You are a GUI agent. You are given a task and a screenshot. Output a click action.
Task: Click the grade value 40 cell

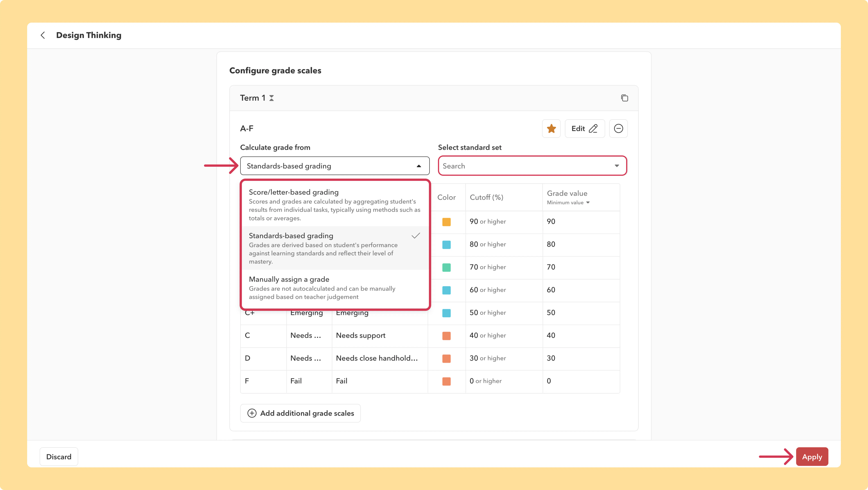click(x=581, y=336)
